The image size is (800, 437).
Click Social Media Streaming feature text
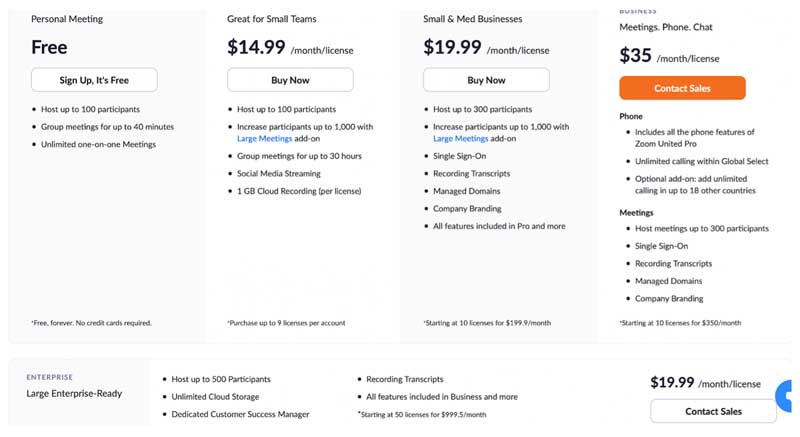(279, 173)
